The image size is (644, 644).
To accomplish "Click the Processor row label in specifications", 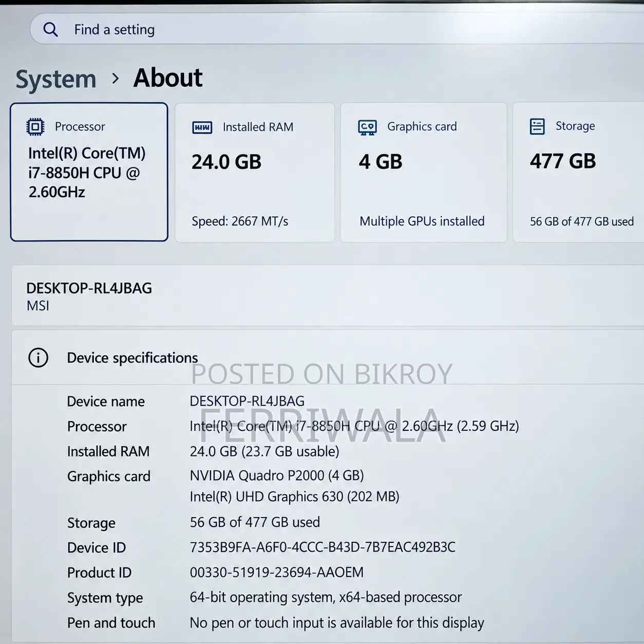I will (x=97, y=427).
